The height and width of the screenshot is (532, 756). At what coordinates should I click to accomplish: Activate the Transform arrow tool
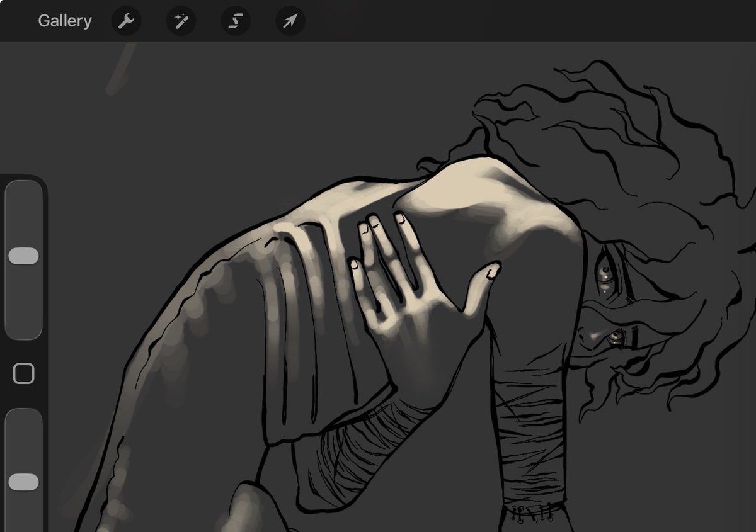click(x=290, y=21)
